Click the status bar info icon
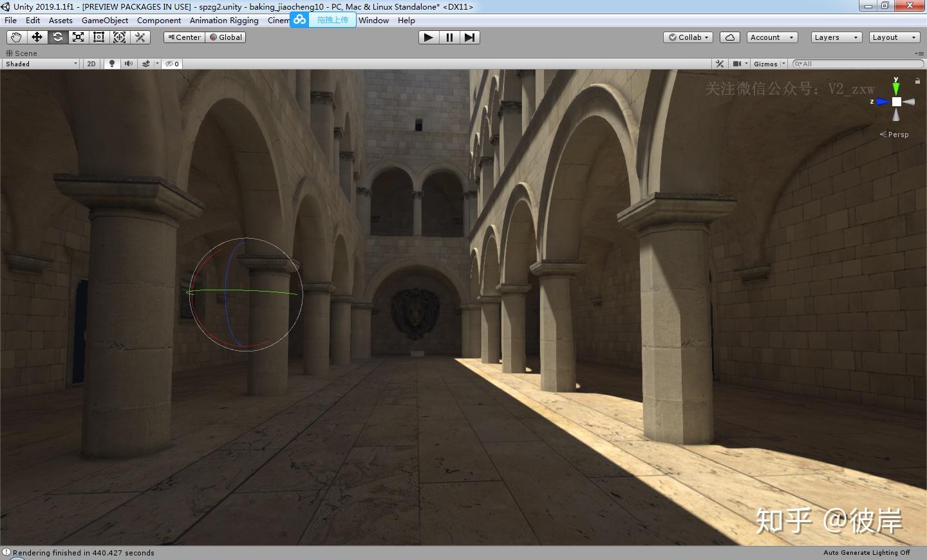The width and height of the screenshot is (927, 560). coord(6,552)
